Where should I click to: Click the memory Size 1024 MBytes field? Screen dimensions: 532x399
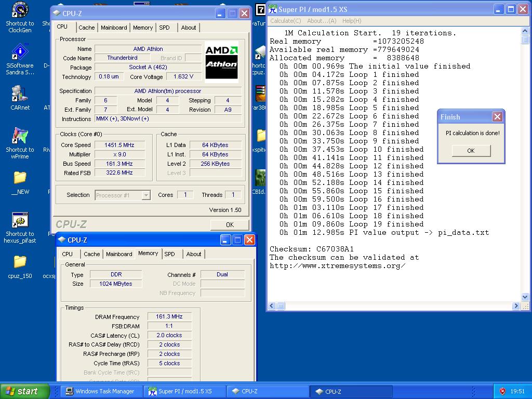tap(116, 284)
